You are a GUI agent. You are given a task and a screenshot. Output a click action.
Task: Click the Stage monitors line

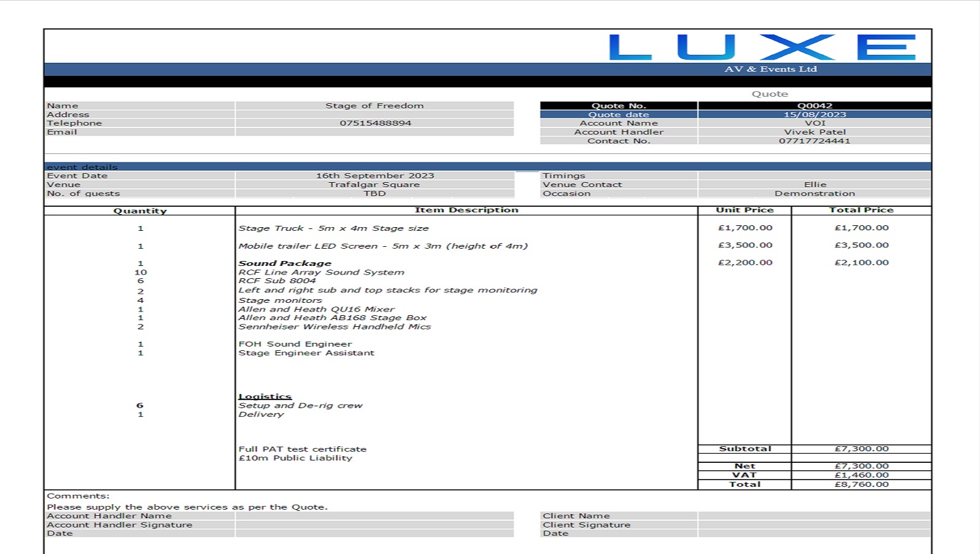point(280,300)
